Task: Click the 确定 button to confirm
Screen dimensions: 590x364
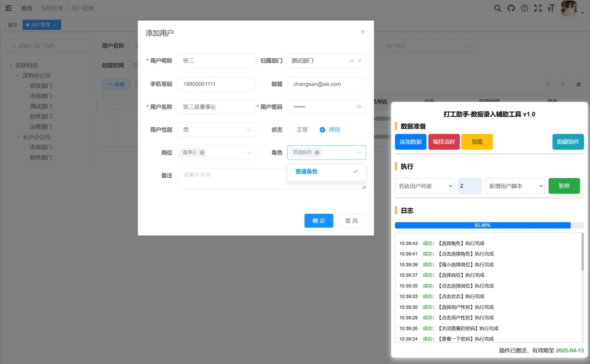Action: (318, 220)
